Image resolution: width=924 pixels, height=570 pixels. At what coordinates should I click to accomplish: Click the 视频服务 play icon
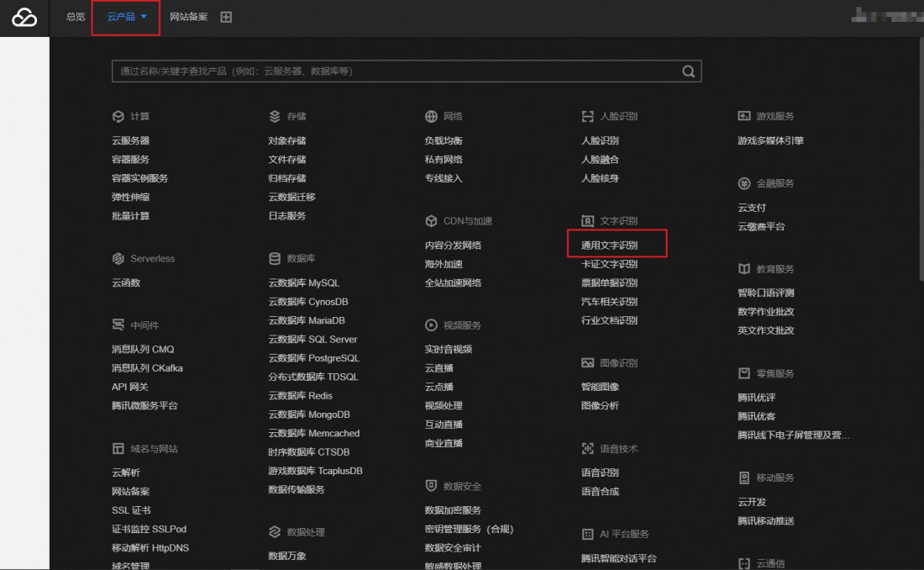(431, 325)
